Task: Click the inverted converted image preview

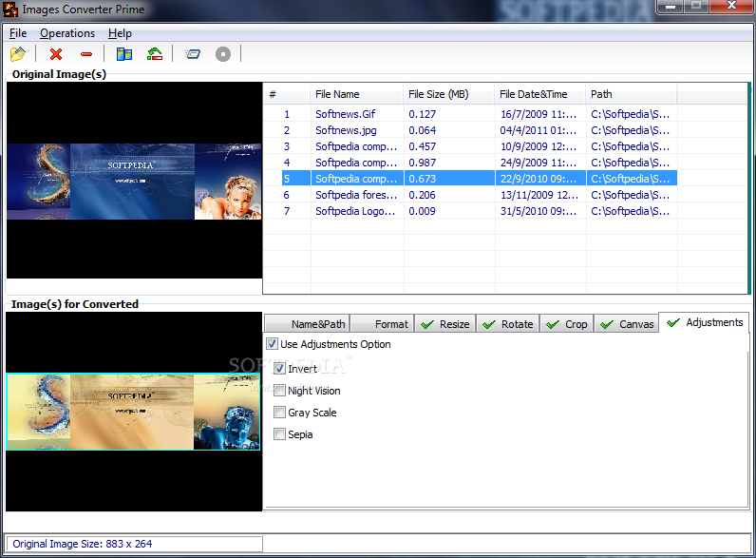Action: tap(133, 412)
